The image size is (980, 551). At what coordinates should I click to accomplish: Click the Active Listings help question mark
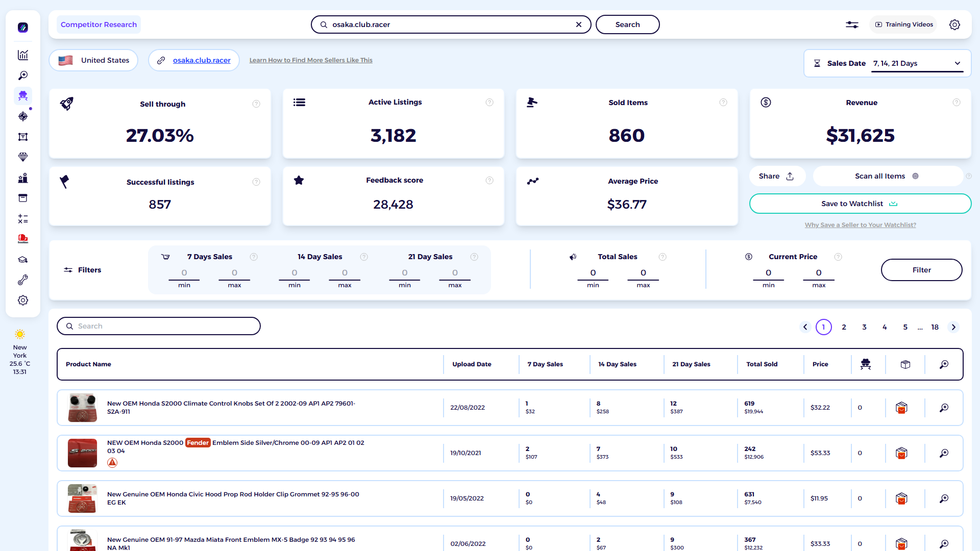pos(489,103)
